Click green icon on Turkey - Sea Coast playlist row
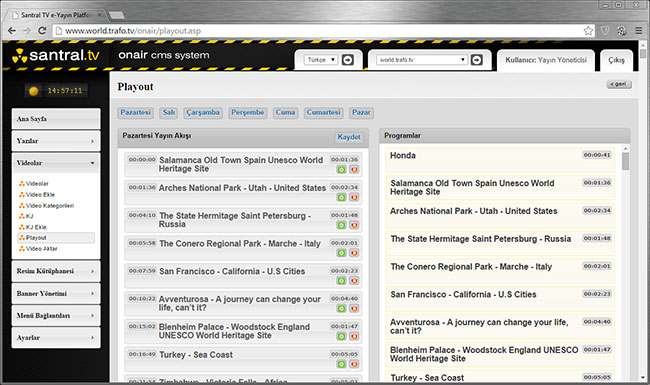650x385 pixels. [341, 364]
